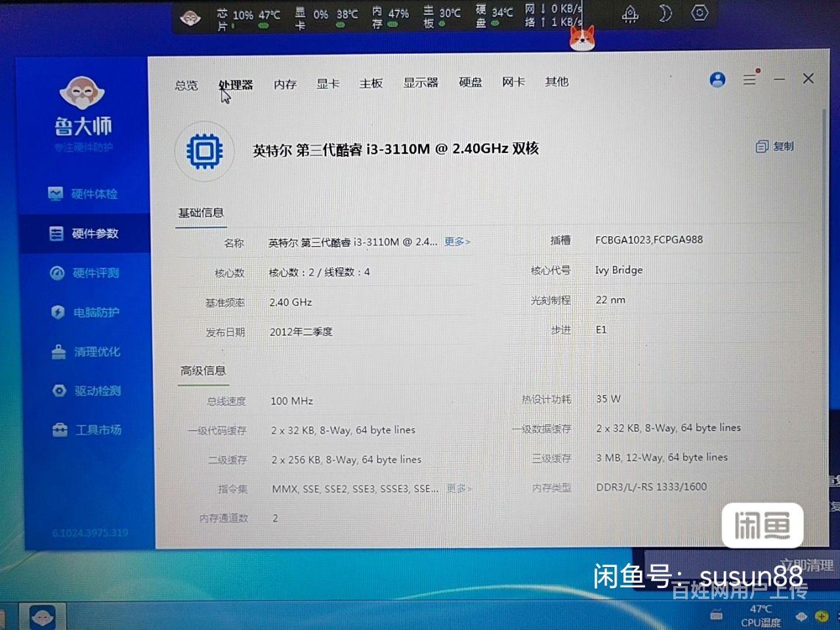Click the rocket boost icon in monitor bar

click(x=630, y=14)
